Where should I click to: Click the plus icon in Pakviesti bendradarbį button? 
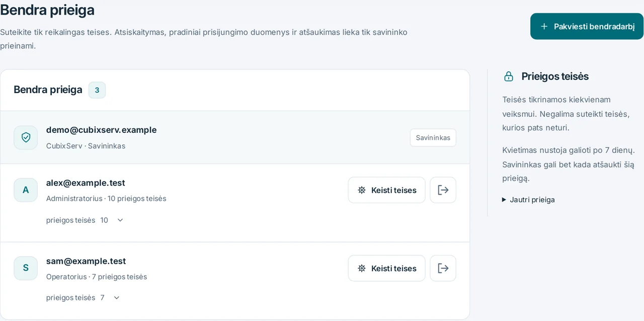pyautogui.click(x=544, y=26)
